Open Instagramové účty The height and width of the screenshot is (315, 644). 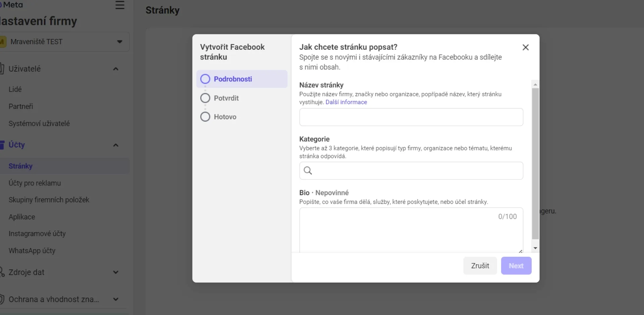coord(37,234)
